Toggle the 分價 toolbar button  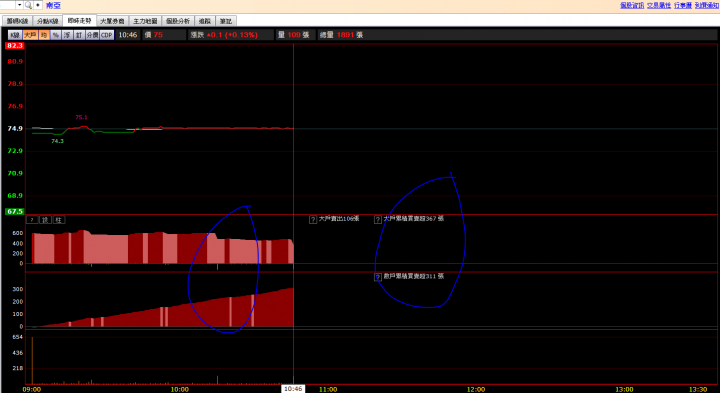pos(92,35)
